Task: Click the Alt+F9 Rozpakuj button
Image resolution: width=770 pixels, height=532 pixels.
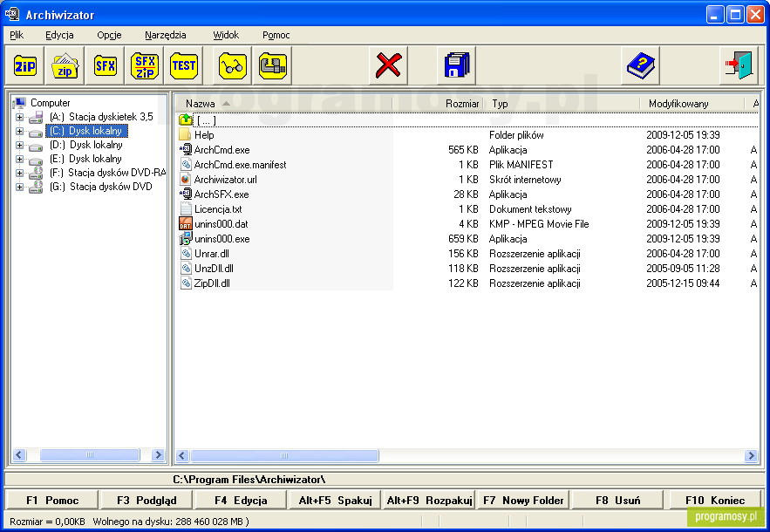Action: pos(430,500)
